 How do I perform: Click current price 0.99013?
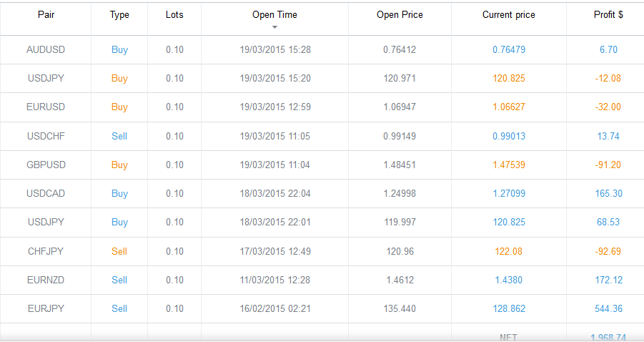[509, 136]
